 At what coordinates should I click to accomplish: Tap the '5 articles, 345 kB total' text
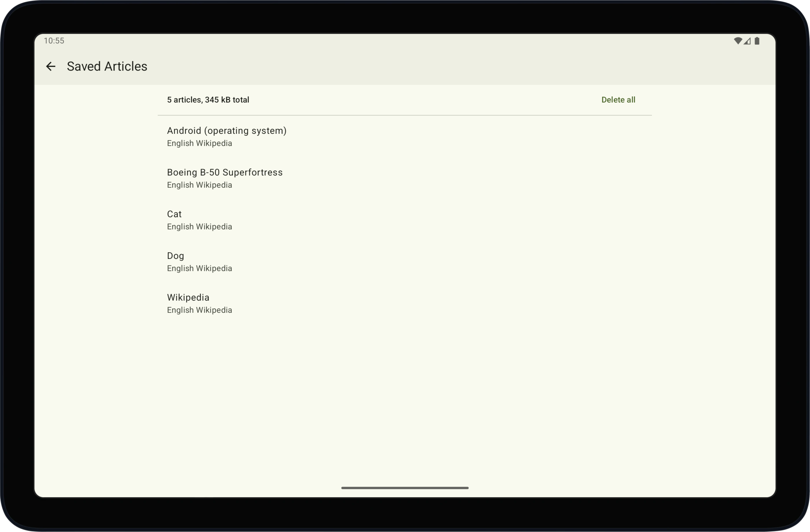(x=208, y=100)
